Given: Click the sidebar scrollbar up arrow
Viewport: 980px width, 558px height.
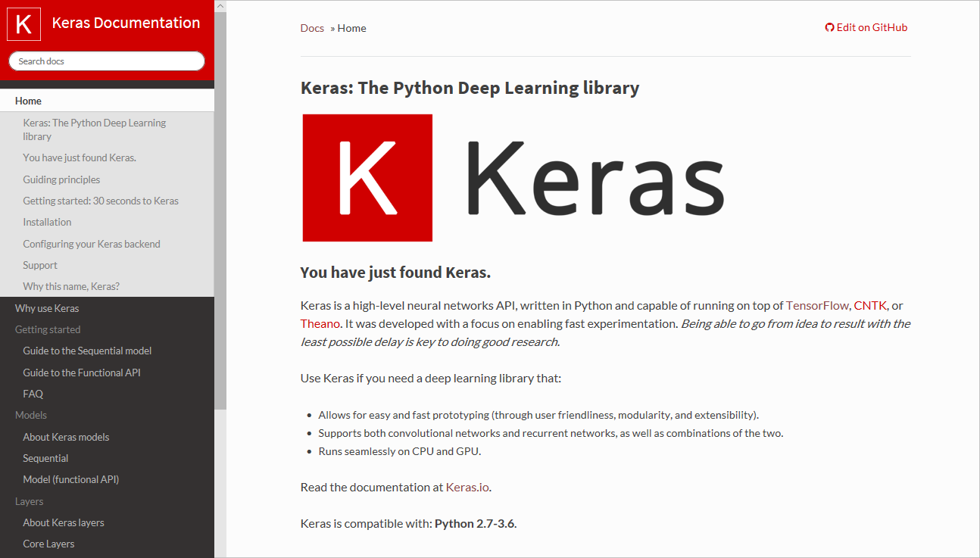Looking at the screenshot, I should point(220,5).
